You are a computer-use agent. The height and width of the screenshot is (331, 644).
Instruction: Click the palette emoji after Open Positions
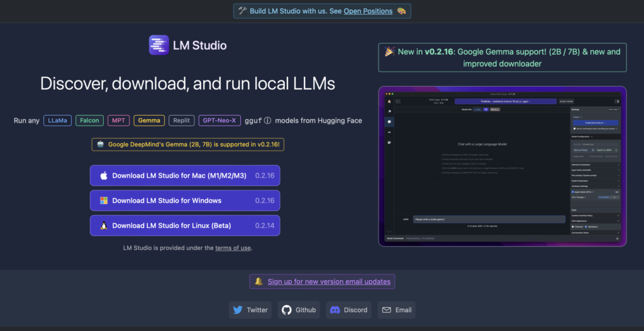401,11
